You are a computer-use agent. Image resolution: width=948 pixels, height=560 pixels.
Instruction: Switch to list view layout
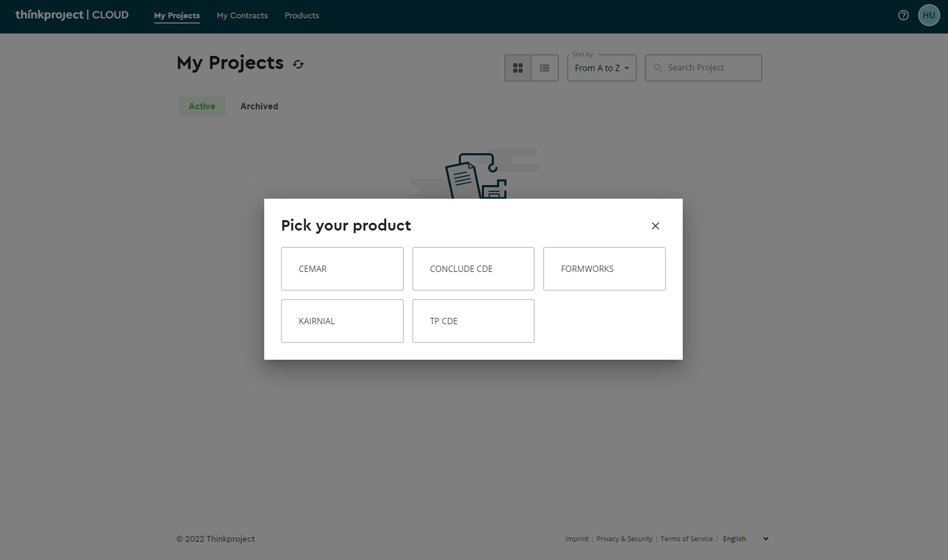545,68
